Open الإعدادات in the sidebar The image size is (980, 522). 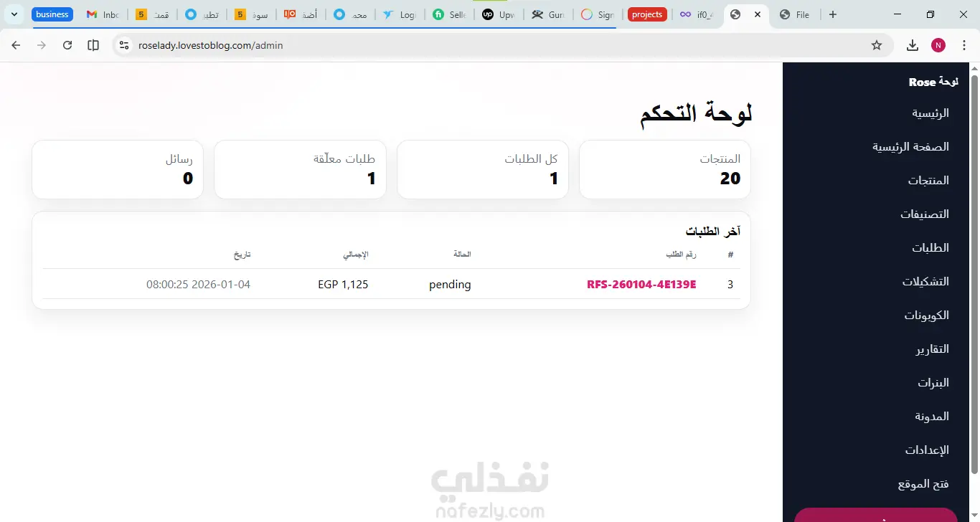tap(927, 450)
